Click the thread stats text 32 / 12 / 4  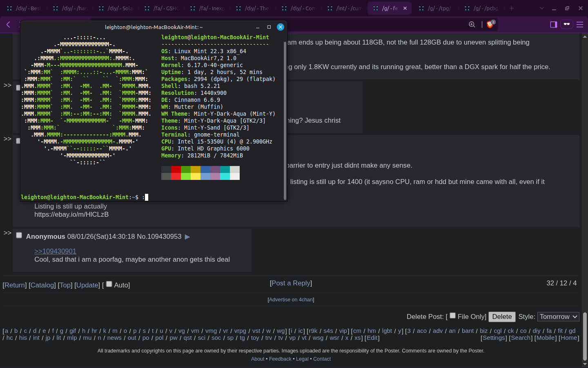pyautogui.click(x=561, y=283)
